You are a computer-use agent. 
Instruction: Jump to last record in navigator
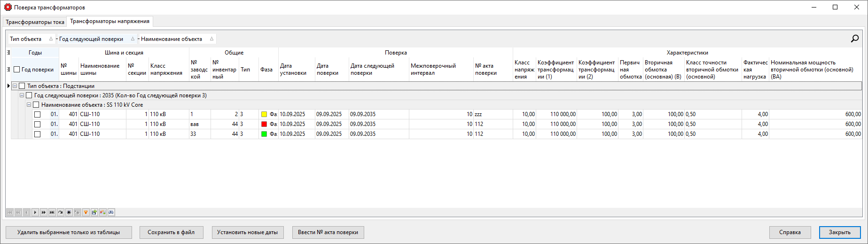pos(52,213)
